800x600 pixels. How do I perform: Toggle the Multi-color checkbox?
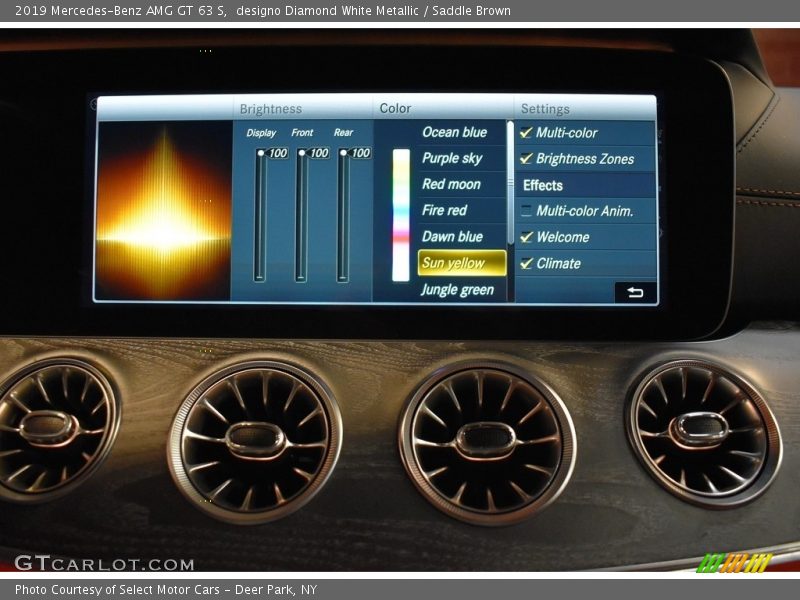point(526,133)
